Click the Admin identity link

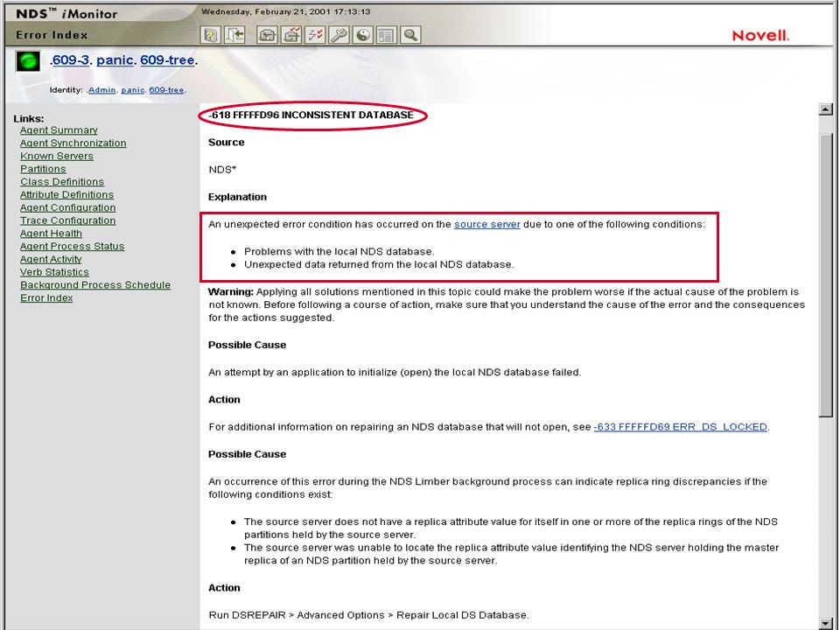(x=101, y=90)
